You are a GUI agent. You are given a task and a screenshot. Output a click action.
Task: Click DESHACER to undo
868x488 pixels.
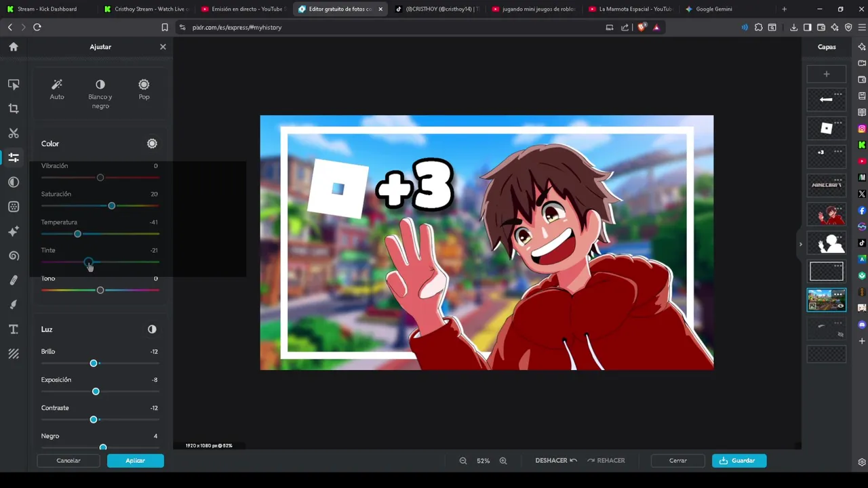point(556,461)
